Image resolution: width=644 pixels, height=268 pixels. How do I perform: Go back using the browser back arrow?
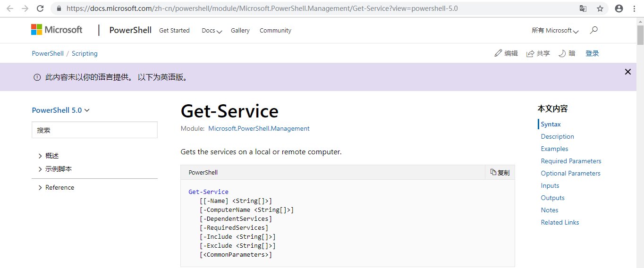pyautogui.click(x=10, y=8)
